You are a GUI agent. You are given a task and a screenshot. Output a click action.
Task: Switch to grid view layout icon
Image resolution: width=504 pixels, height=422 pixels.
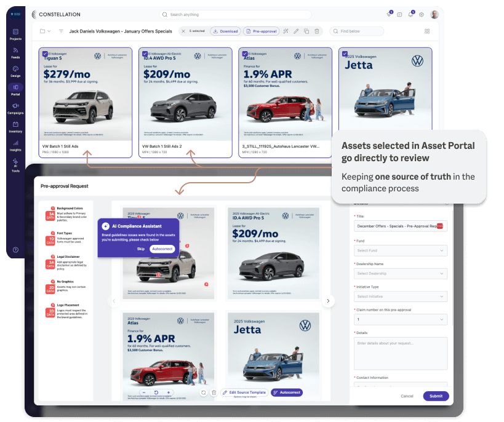427,31
